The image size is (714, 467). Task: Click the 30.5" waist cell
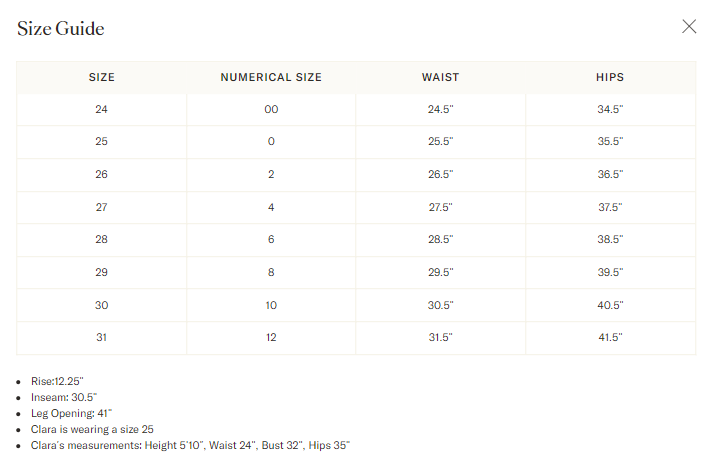[440, 305]
